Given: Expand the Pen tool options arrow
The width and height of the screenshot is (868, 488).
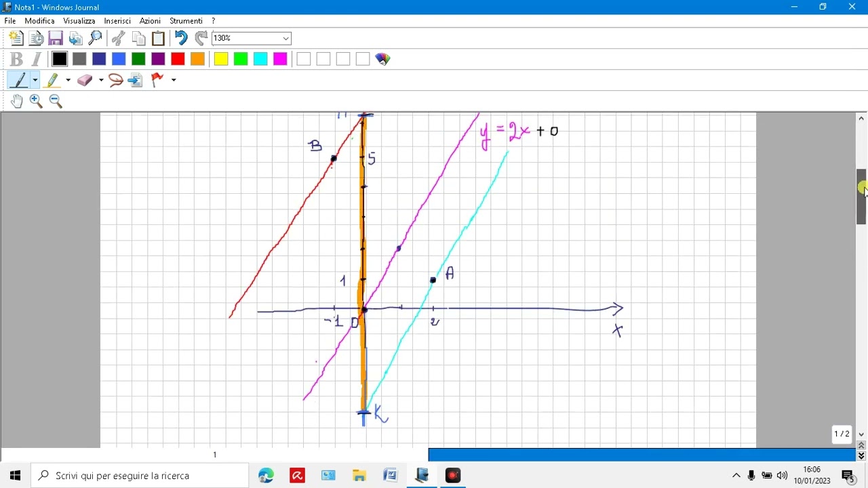Looking at the screenshot, I should [x=35, y=80].
